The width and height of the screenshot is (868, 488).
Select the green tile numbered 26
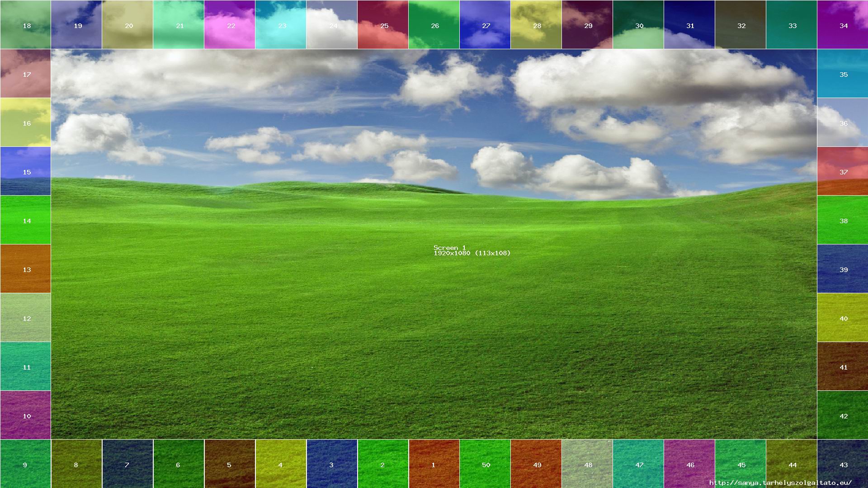click(x=434, y=24)
